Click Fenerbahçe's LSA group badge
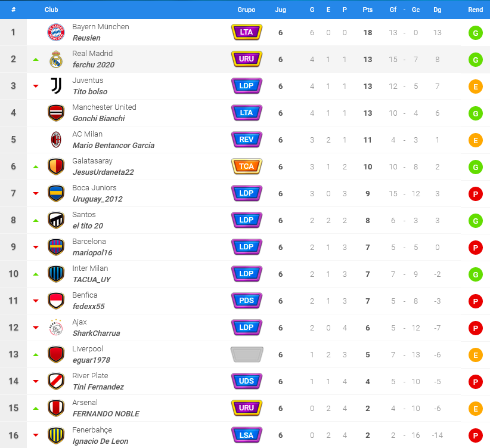This screenshot has height=448, width=490. (x=247, y=435)
